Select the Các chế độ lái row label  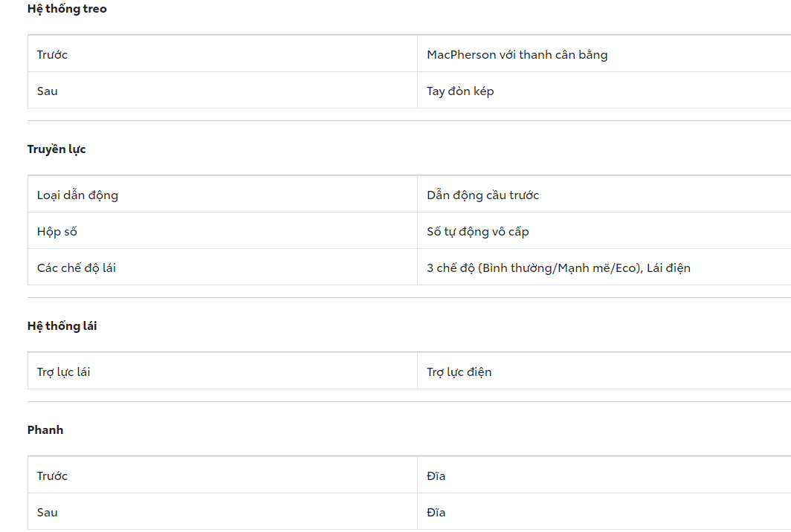(x=76, y=267)
